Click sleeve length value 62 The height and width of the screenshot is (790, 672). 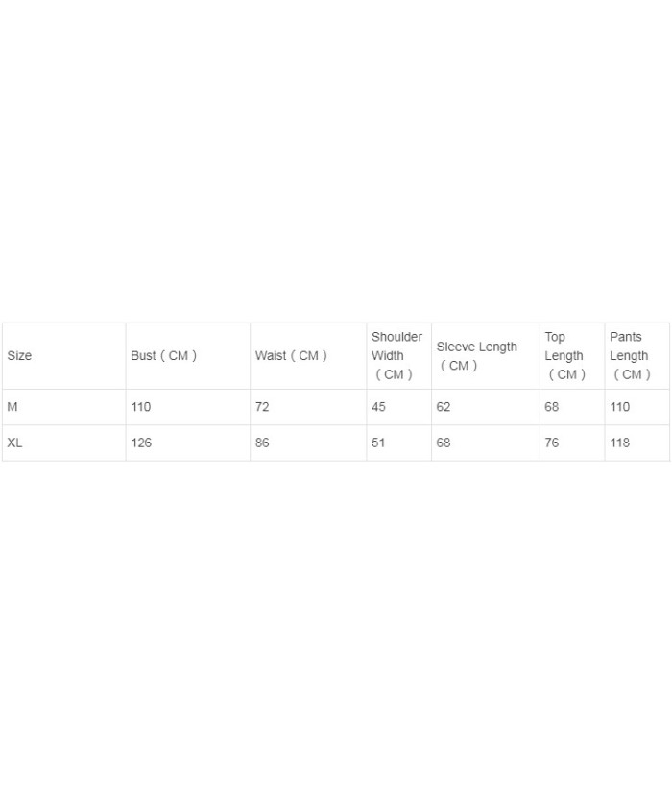tap(444, 407)
